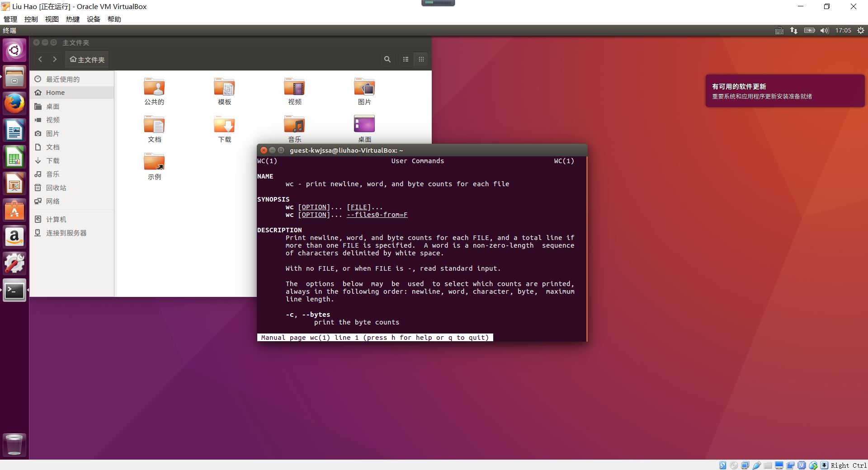
Task: Launch Firefox web browser
Action: (14, 104)
